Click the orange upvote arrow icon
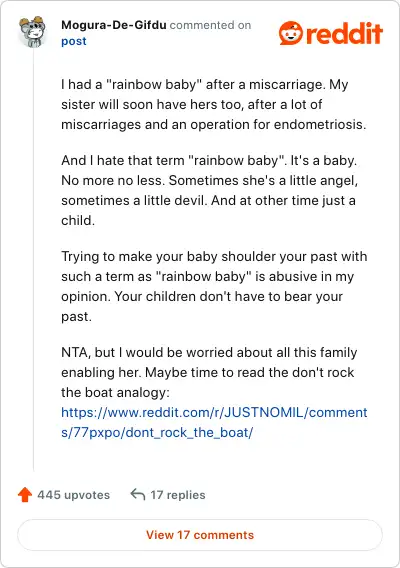 click(x=25, y=495)
